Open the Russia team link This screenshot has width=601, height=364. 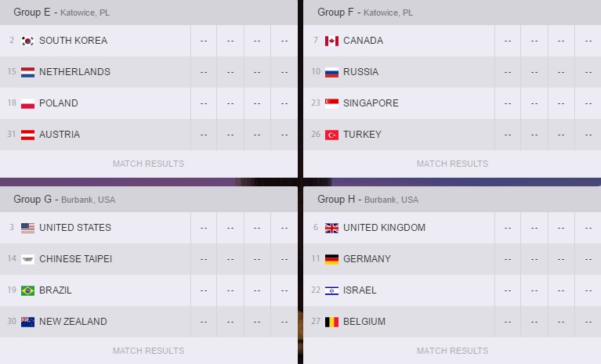360,72
